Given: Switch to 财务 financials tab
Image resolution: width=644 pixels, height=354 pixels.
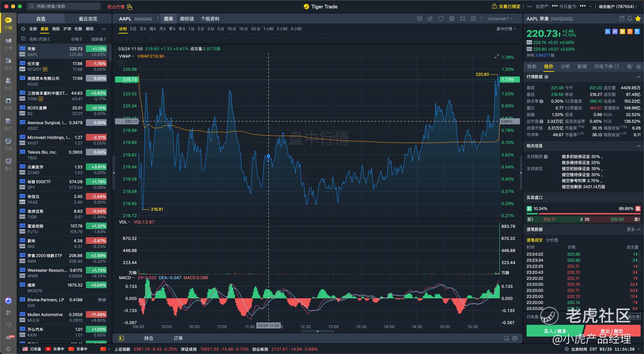Looking at the screenshot, I should [532, 66].
